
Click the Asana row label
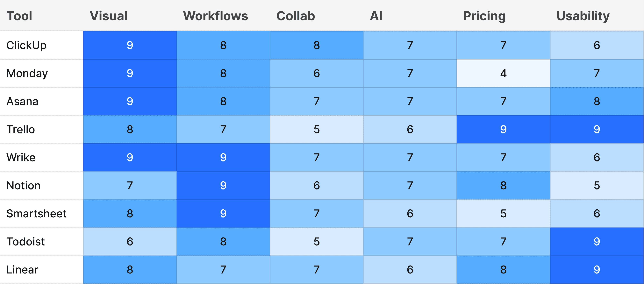click(22, 101)
